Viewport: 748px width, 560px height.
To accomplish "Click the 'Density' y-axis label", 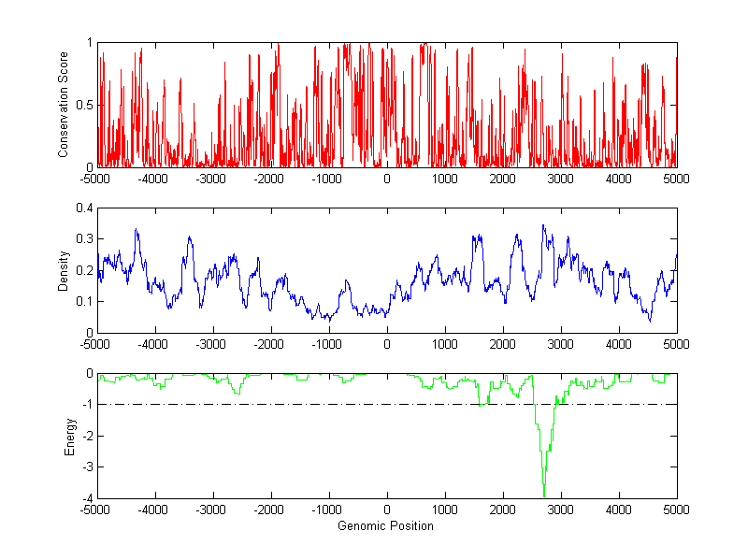I will click(x=64, y=270).
